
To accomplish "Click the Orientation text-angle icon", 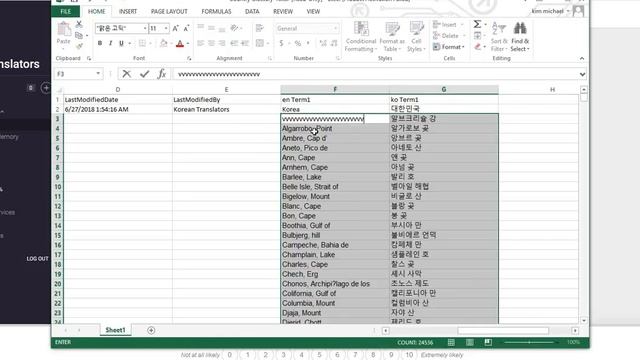I will (x=234, y=28).
